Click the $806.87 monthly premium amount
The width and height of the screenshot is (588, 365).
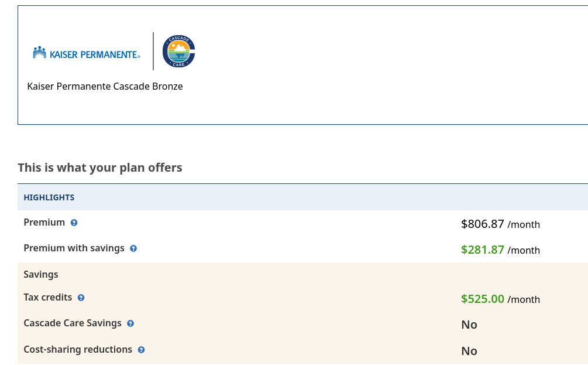pyautogui.click(x=483, y=224)
